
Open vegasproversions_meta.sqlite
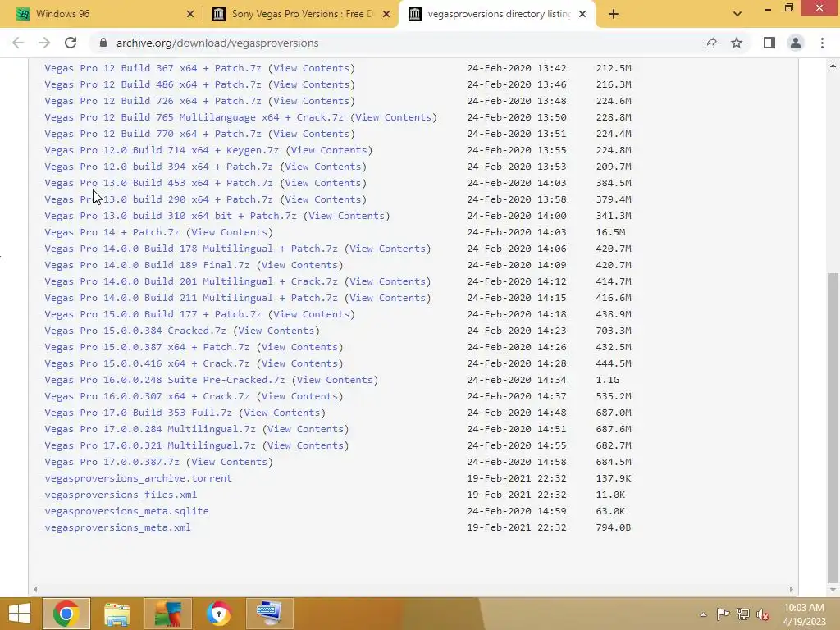(126, 511)
